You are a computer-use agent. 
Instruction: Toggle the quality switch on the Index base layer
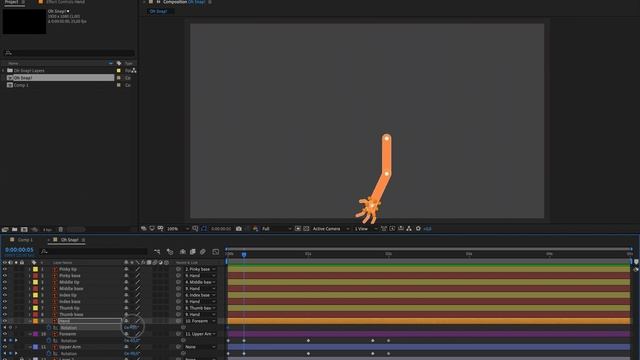tap(138, 302)
